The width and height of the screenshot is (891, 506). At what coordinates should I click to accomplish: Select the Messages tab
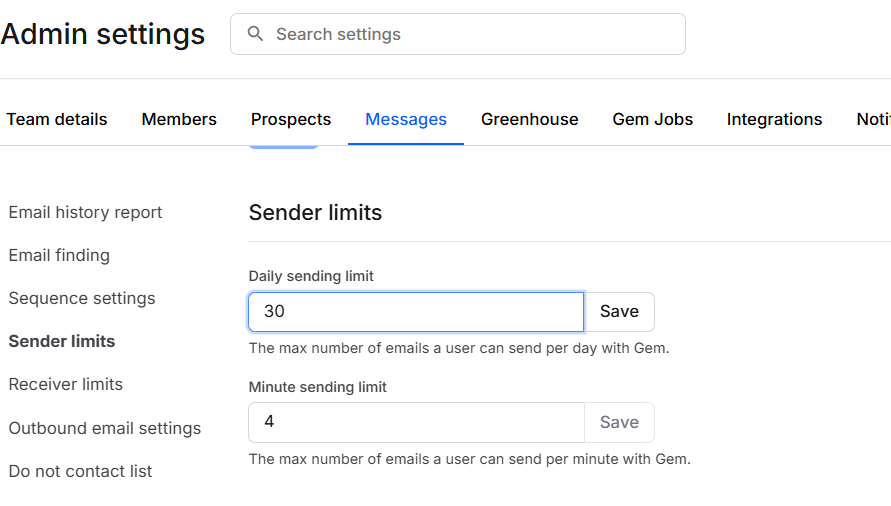click(x=406, y=119)
